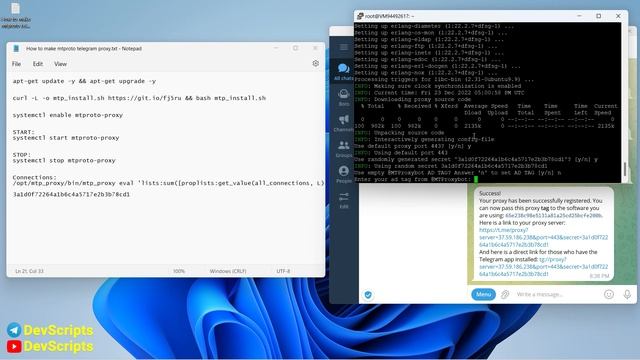Open Groups folder in Telegram sidebar

coord(344,149)
